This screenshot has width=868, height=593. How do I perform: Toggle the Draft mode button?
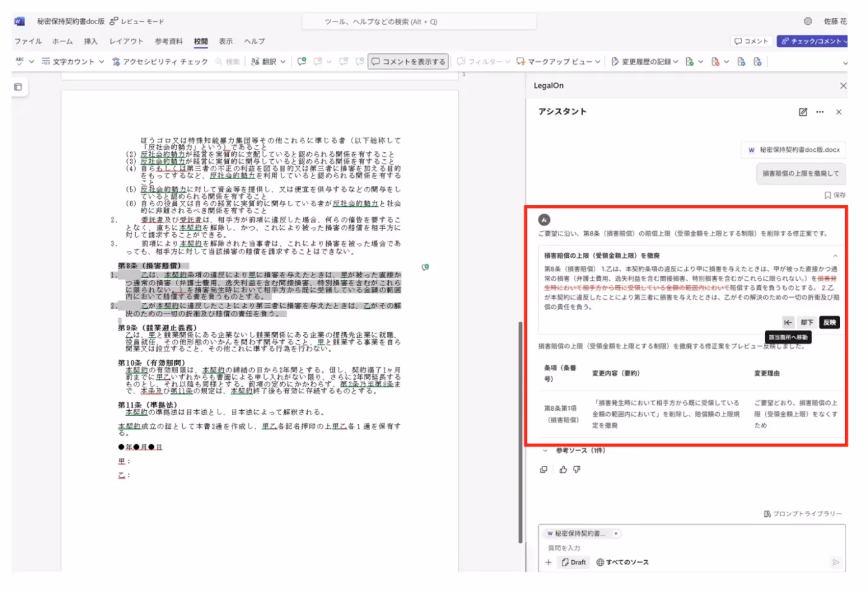[573, 563]
